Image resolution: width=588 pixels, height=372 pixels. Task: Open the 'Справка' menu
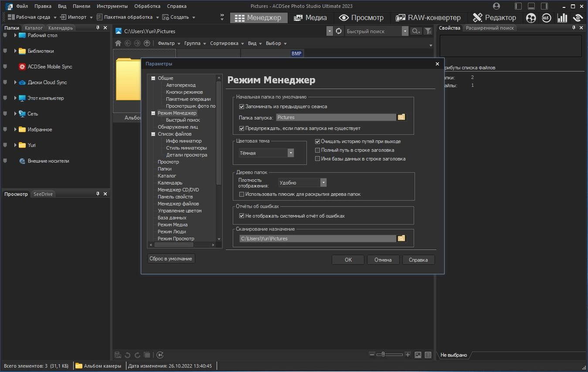click(x=177, y=6)
